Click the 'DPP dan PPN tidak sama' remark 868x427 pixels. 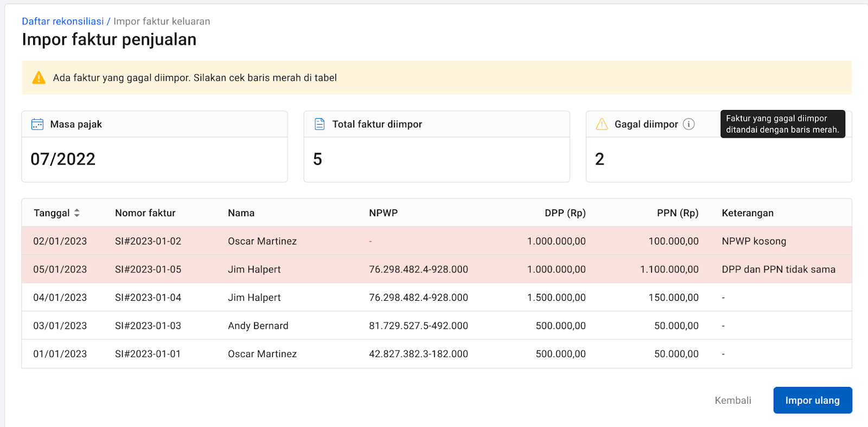tap(778, 269)
